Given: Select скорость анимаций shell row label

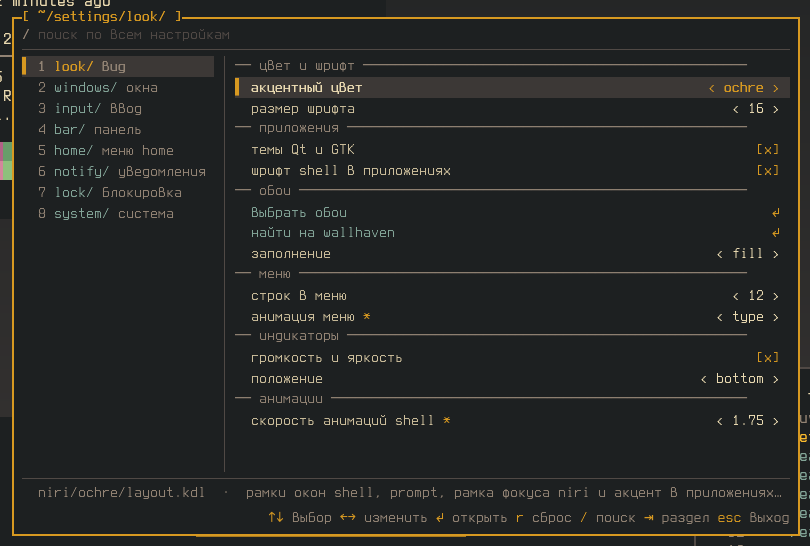Looking at the screenshot, I should pyautogui.click(x=342, y=420).
